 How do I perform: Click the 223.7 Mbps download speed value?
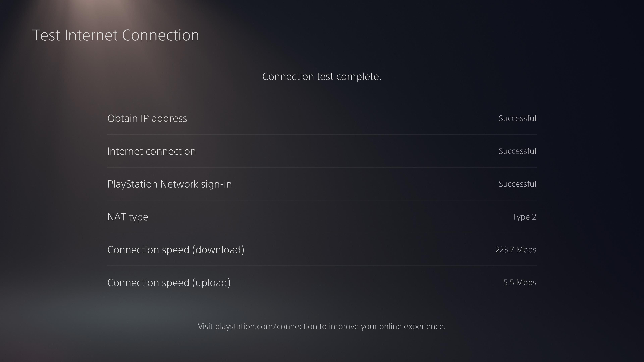coord(516,250)
